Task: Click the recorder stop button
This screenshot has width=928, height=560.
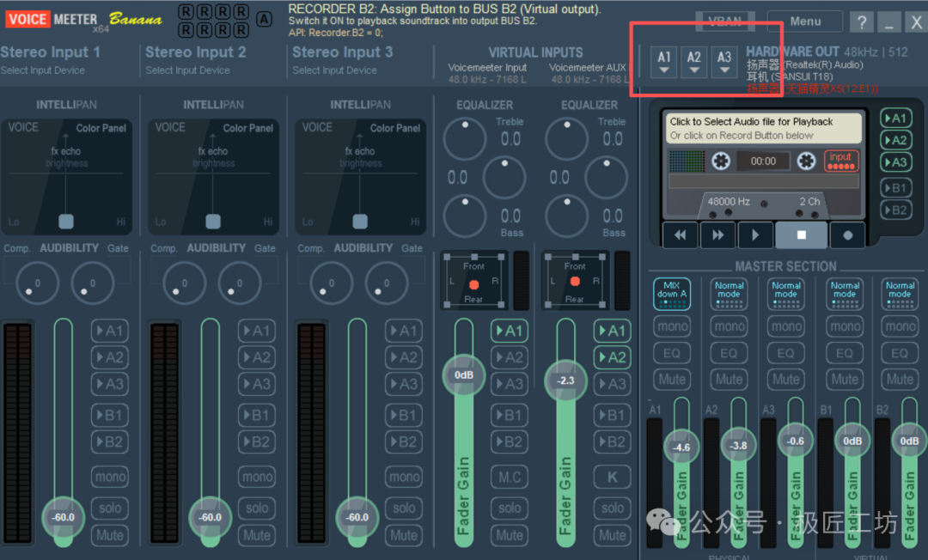Action: tap(801, 234)
